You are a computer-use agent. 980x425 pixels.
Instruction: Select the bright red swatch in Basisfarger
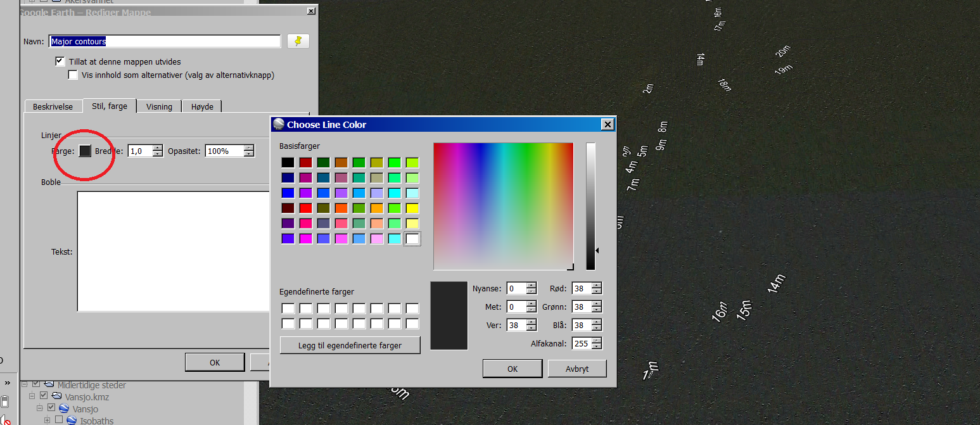[305, 208]
